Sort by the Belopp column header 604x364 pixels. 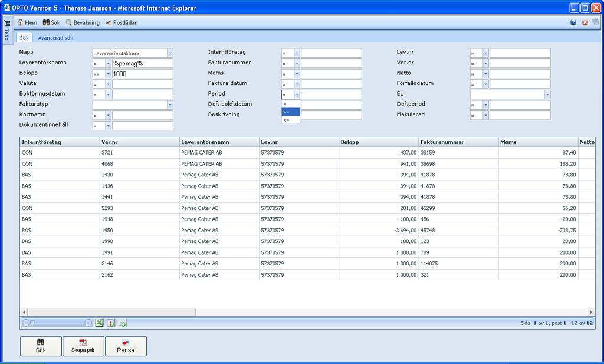[379, 142]
